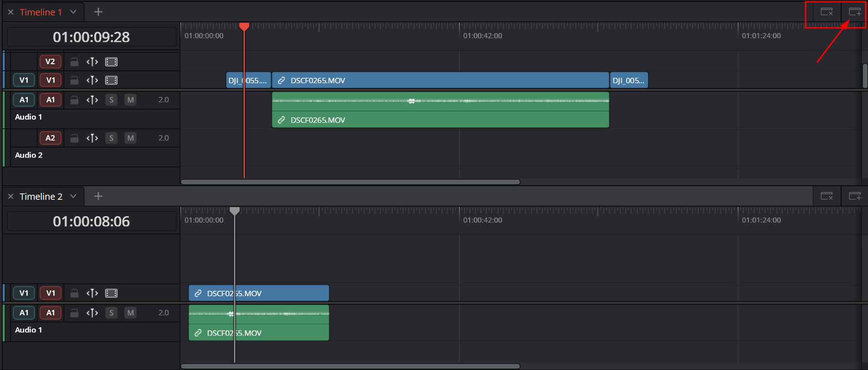
Task: Select the Timeline 2 tab
Action: tap(41, 197)
